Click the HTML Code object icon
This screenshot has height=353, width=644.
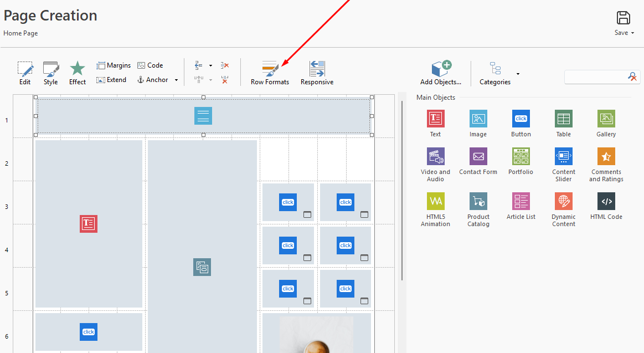(606, 202)
